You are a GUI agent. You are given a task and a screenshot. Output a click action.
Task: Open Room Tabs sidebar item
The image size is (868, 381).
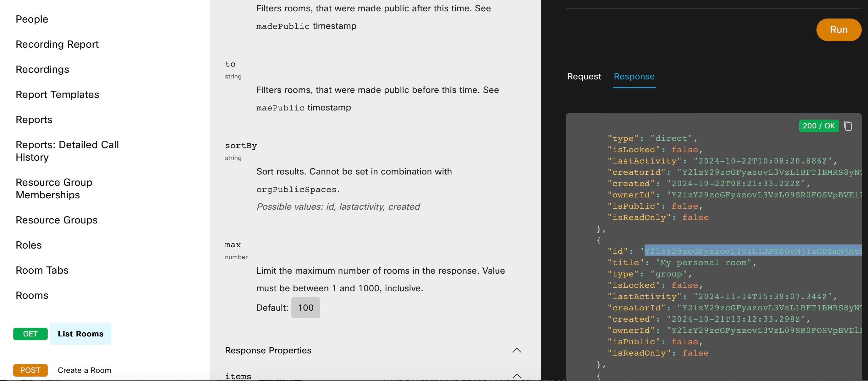pyautogui.click(x=42, y=270)
